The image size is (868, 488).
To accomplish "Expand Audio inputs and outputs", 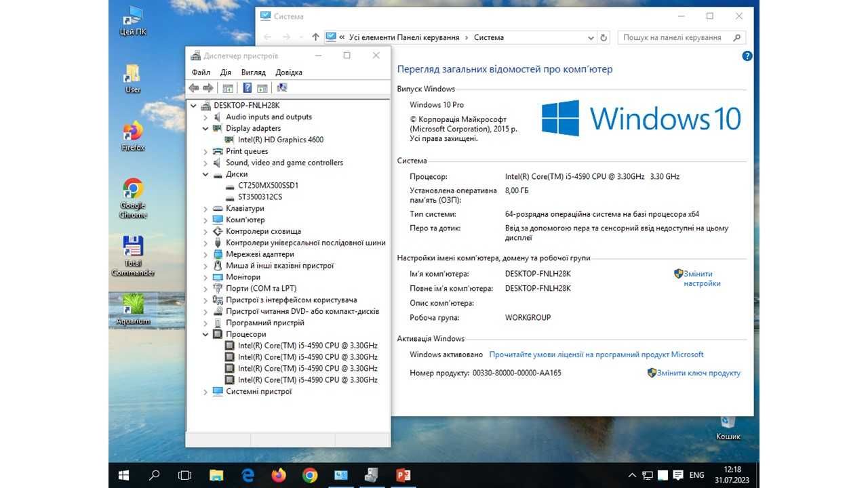I will pos(205,117).
